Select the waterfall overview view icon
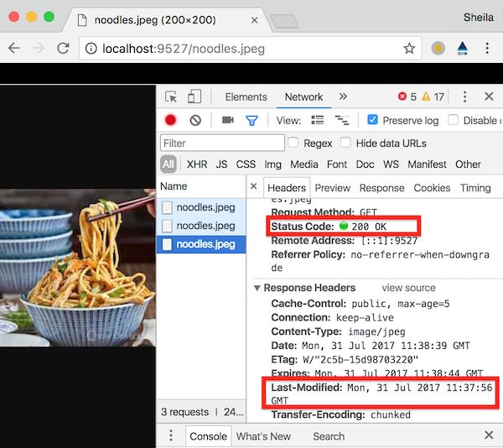The image size is (503, 448). pos(342,120)
